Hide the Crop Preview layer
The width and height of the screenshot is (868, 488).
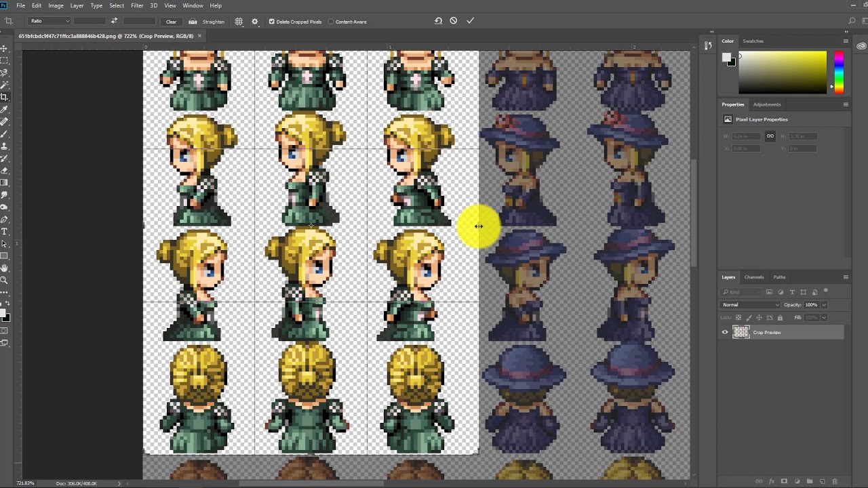point(725,332)
